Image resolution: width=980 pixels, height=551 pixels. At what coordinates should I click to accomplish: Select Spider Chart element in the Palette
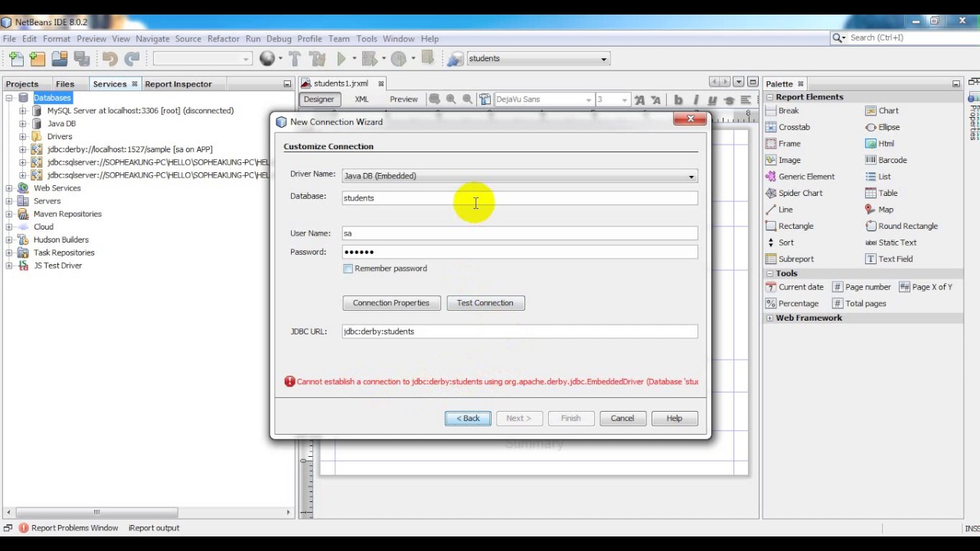pyautogui.click(x=794, y=193)
